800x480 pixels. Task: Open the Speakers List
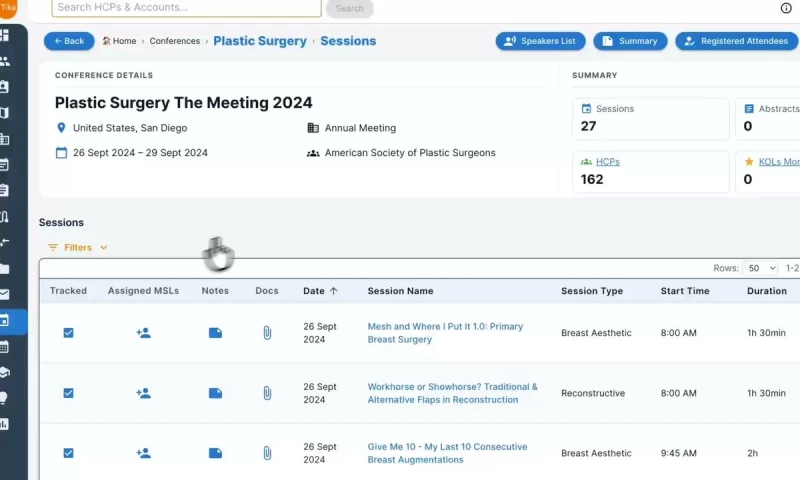[x=540, y=41]
